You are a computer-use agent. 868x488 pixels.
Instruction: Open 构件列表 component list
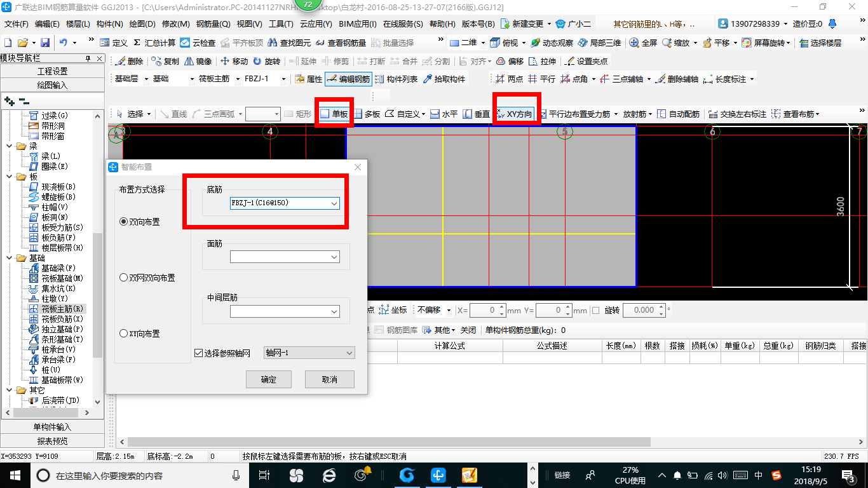397,79
